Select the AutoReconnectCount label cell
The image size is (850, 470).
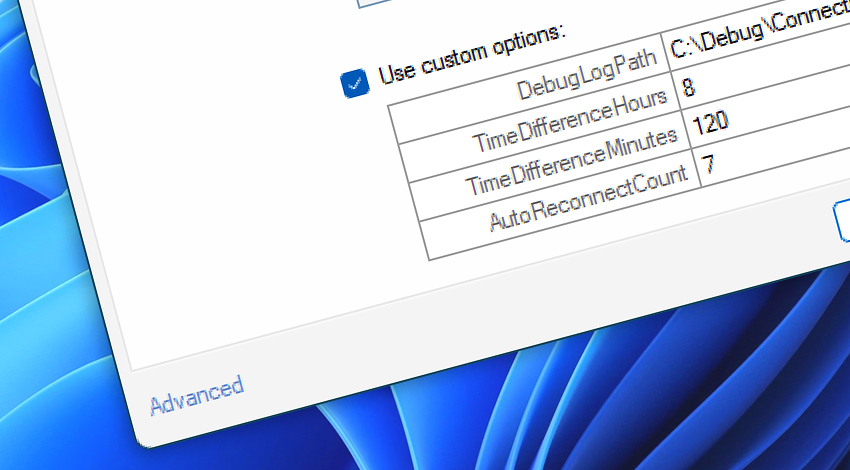tap(560, 204)
